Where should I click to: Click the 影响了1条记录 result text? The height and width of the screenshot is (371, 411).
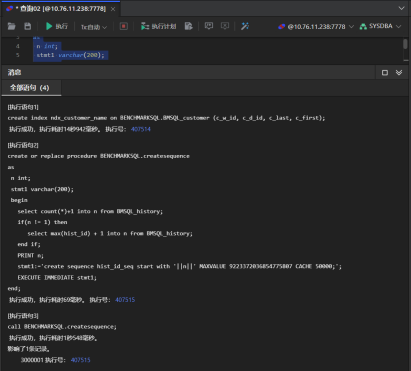click(29, 349)
